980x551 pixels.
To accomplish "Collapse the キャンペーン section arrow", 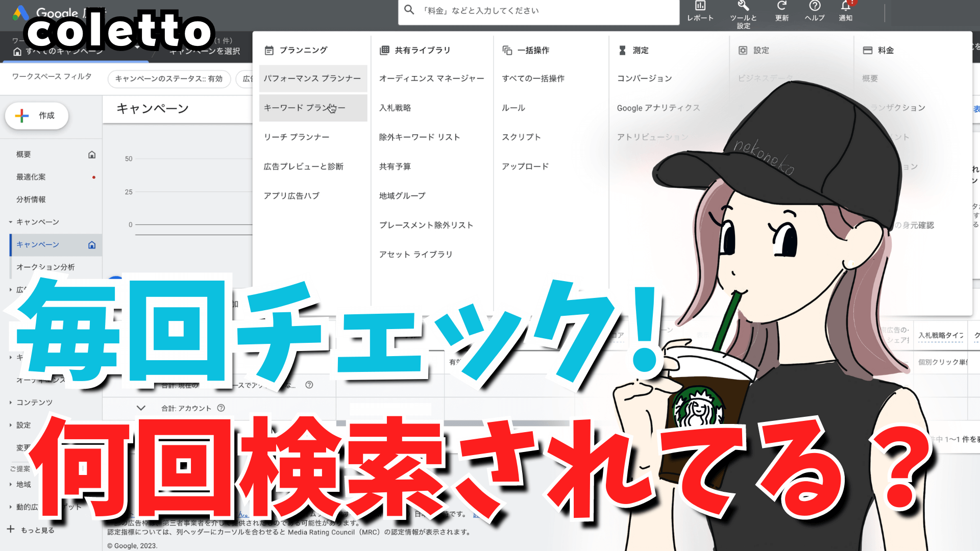I will [x=10, y=222].
